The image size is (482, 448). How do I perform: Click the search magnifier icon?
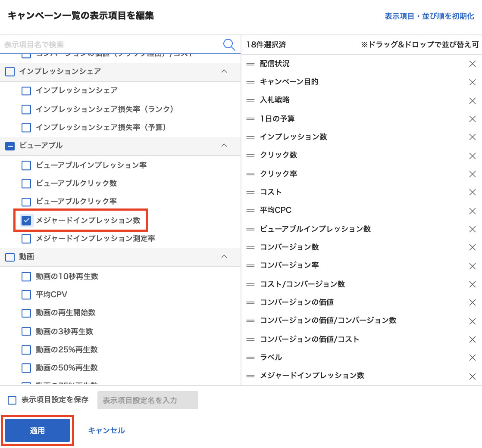[229, 44]
